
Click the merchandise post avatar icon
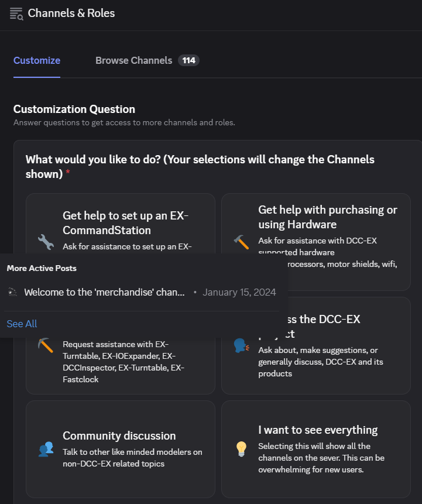pyautogui.click(x=12, y=292)
